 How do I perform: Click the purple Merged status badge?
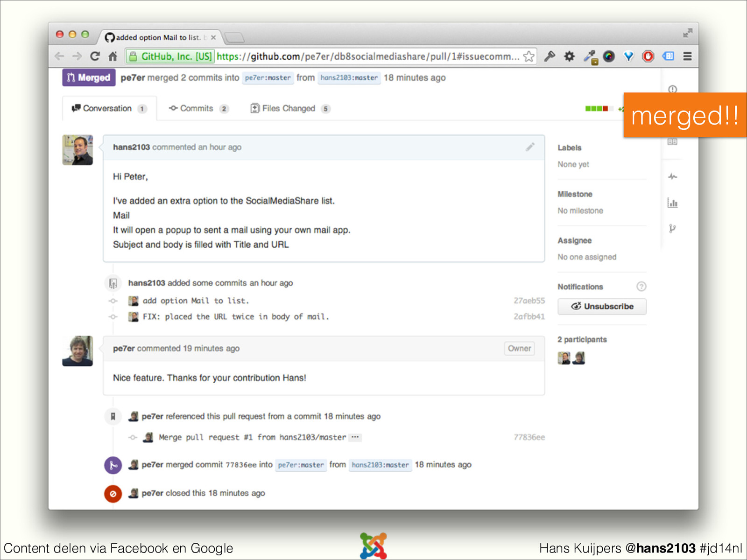tap(89, 78)
